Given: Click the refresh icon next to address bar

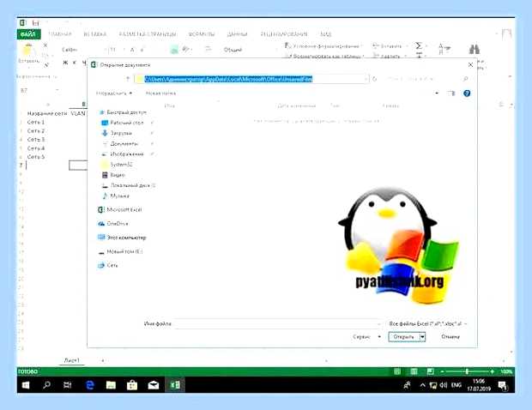Looking at the screenshot, I should click(x=375, y=79).
